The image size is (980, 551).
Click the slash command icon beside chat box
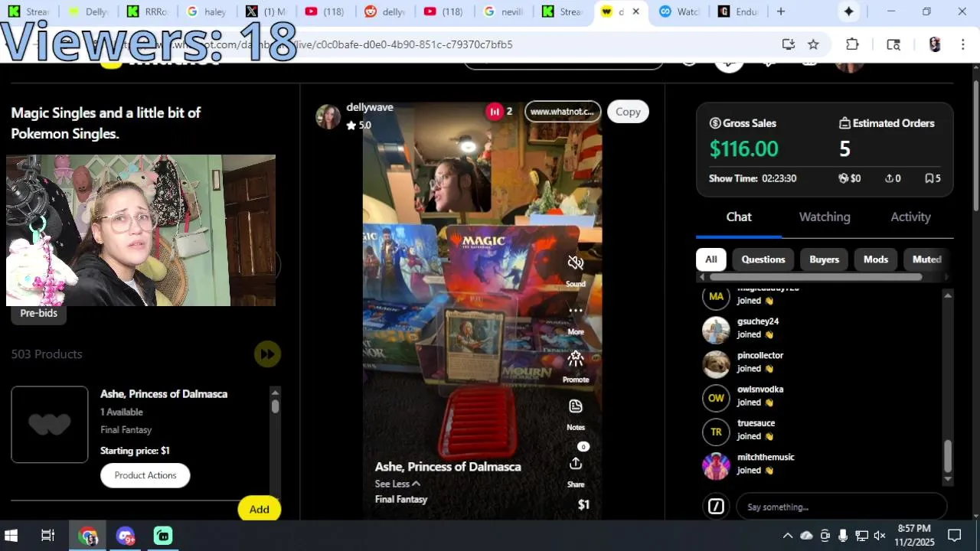[716, 507]
